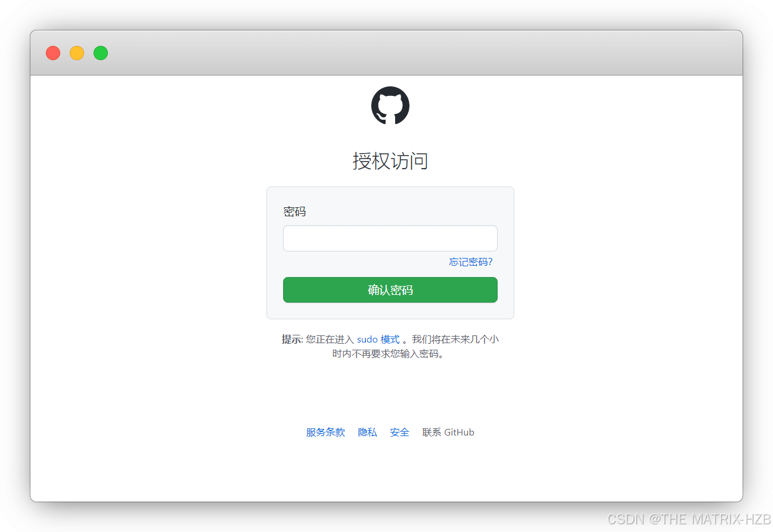The width and height of the screenshot is (773, 532).
Task: Click the 授权访问 heading text
Action: tap(390, 161)
